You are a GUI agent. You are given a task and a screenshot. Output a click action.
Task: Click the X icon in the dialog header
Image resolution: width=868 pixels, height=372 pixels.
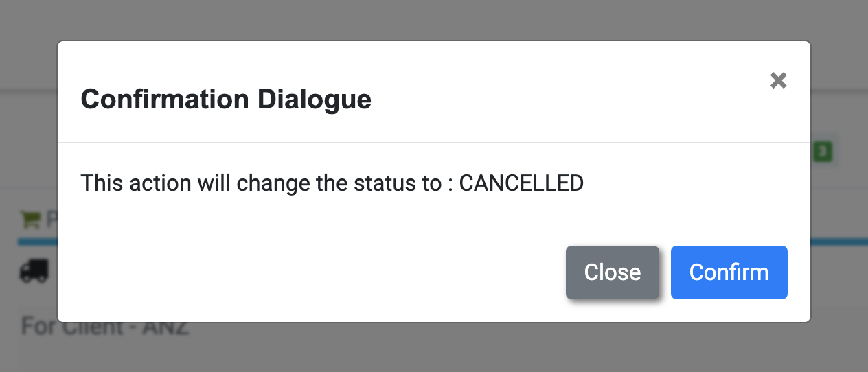pos(778,81)
